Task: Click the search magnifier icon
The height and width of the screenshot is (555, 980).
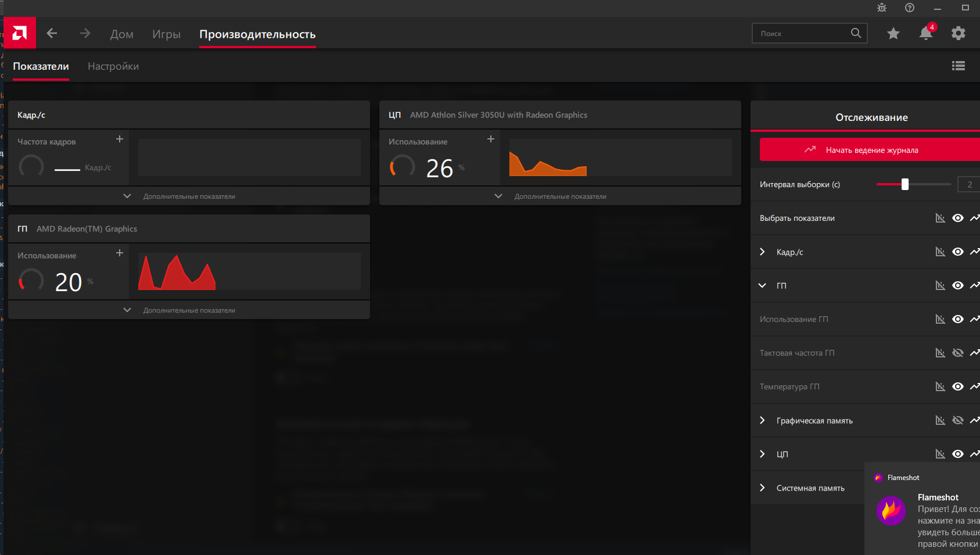Action: pos(856,33)
